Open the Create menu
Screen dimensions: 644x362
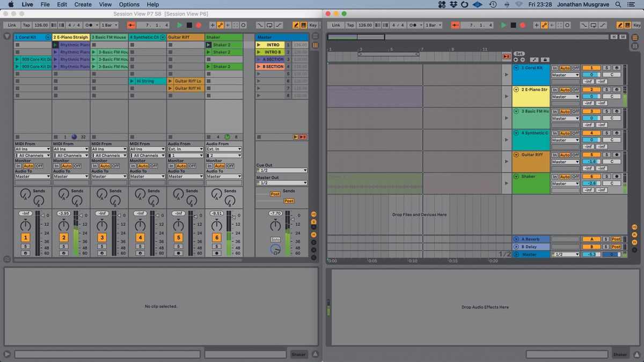tap(83, 4)
